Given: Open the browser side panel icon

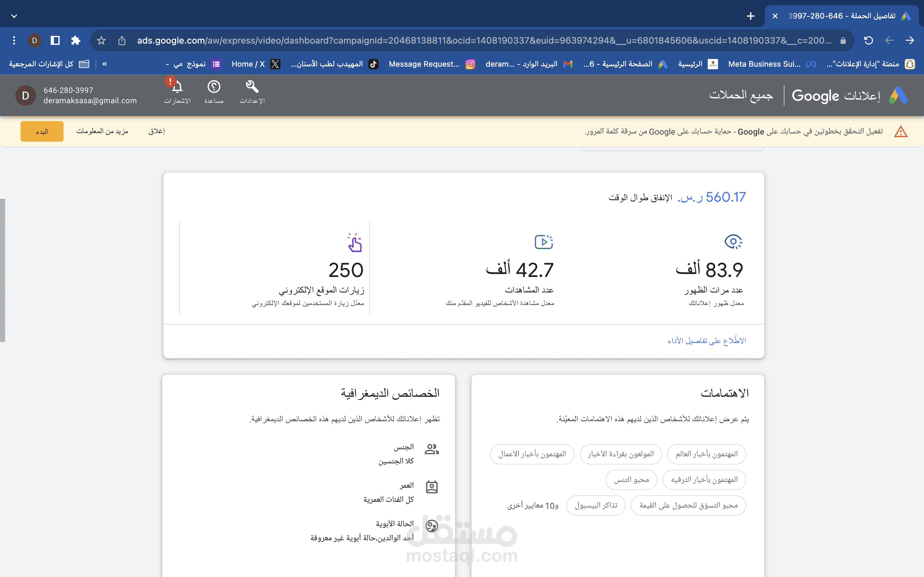Looking at the screenshot, I should (56, 40).
